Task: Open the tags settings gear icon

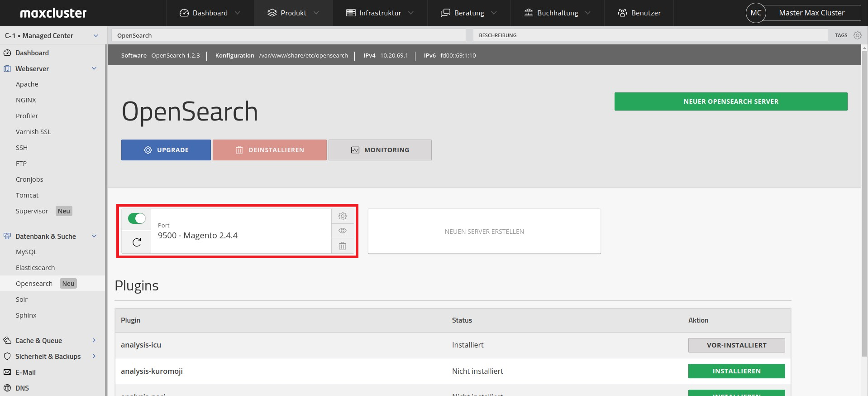Action: (x=858, y=35)
